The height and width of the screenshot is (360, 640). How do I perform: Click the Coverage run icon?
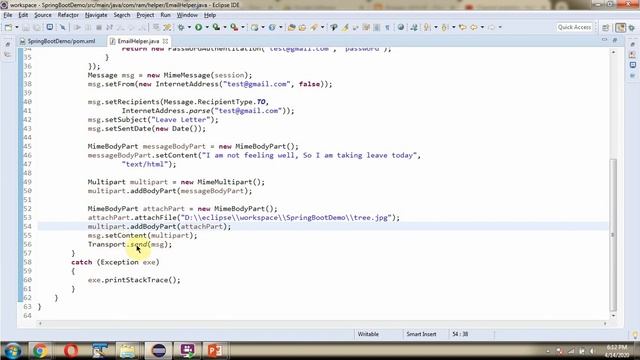[216, 27]
